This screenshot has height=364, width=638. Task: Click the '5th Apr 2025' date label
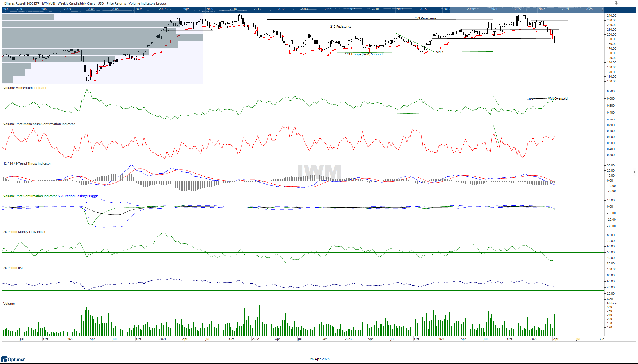click(x=319, y=359)
